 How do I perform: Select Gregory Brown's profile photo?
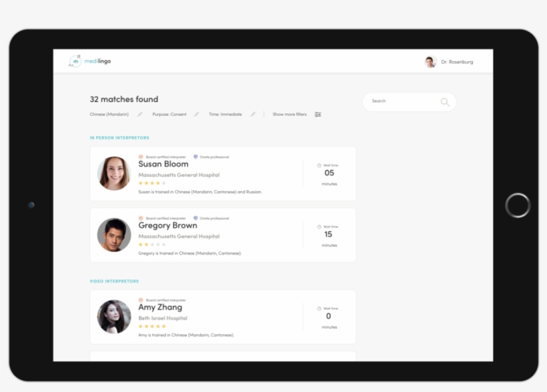point(114,235)
